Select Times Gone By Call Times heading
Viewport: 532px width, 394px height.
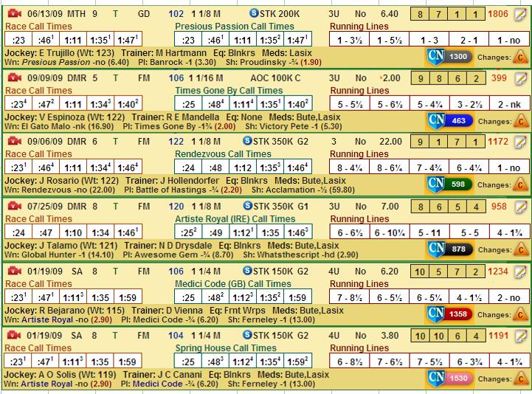coord(229,91)
